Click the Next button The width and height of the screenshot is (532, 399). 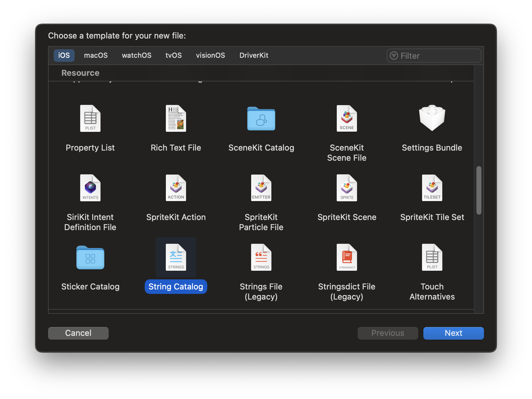click(454, 333)
